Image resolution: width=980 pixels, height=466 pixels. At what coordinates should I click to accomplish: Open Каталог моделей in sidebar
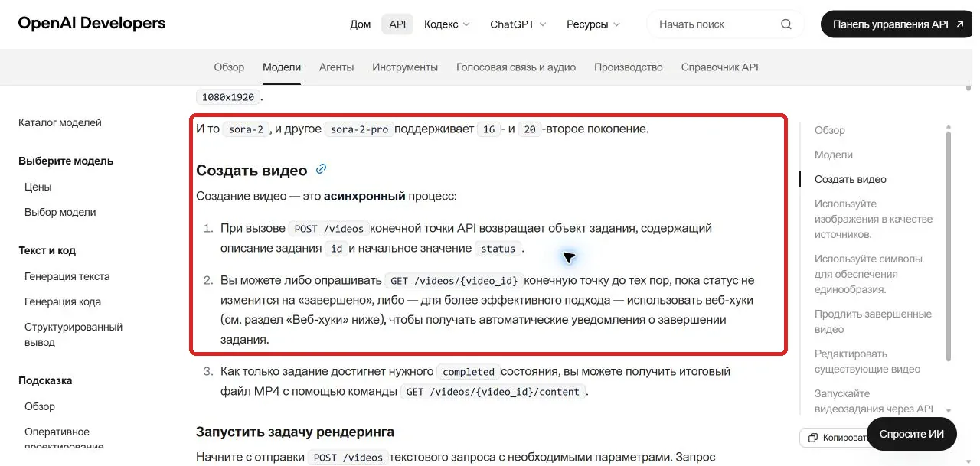pos(60,122)
